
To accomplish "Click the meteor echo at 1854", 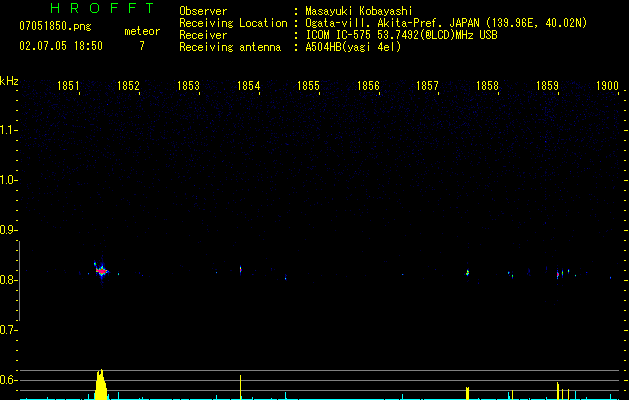I will 241,270.
